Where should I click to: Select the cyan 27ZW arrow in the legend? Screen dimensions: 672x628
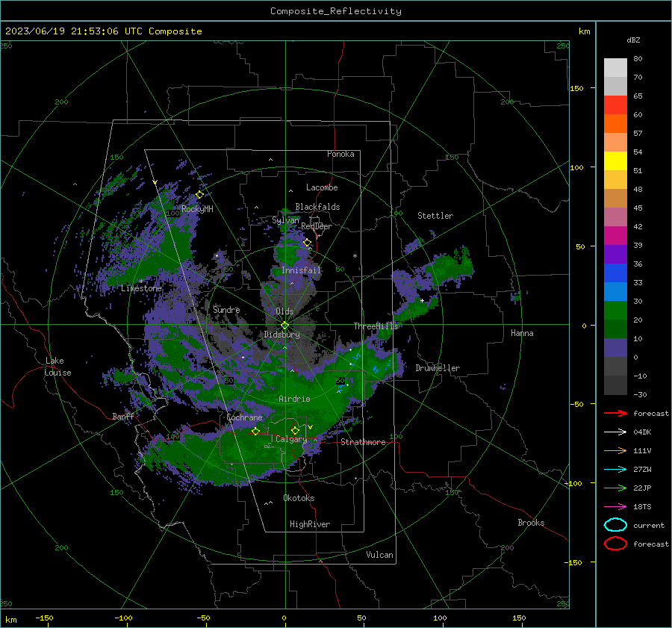pos(615,470)
